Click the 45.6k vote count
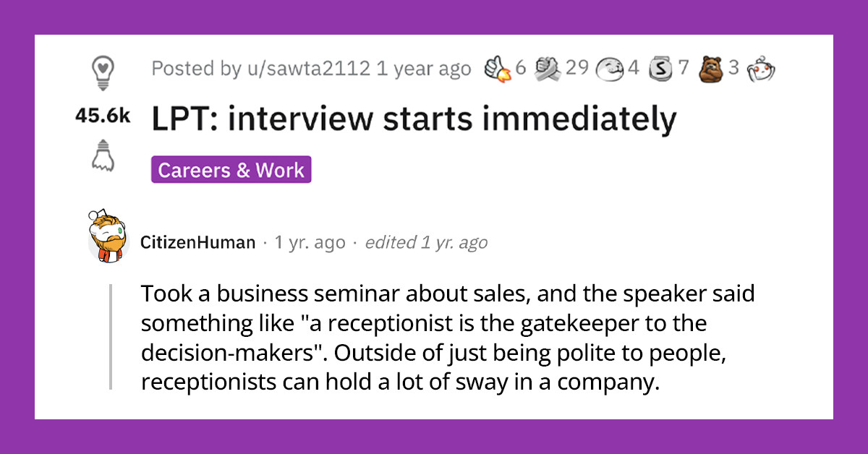868x454 pixels. click(x=103, y=114)
